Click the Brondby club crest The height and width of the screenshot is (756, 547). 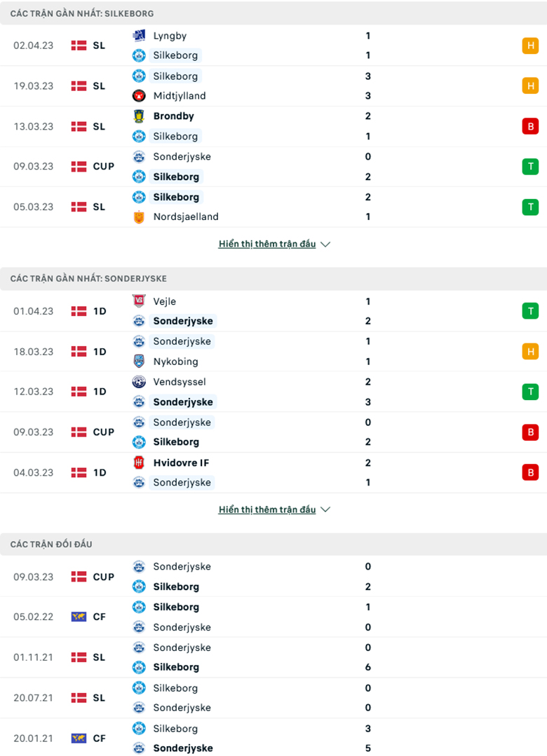pyautogui.click(x=138, y=116)
